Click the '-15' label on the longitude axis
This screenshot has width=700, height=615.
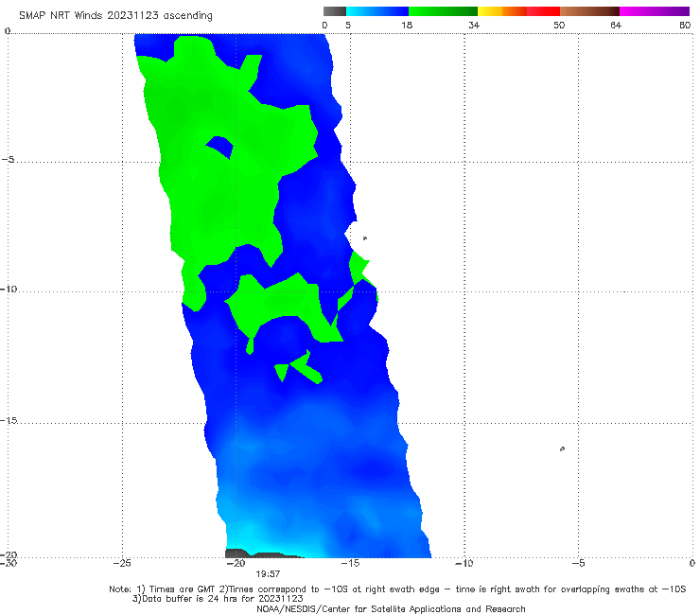(350, 563)
